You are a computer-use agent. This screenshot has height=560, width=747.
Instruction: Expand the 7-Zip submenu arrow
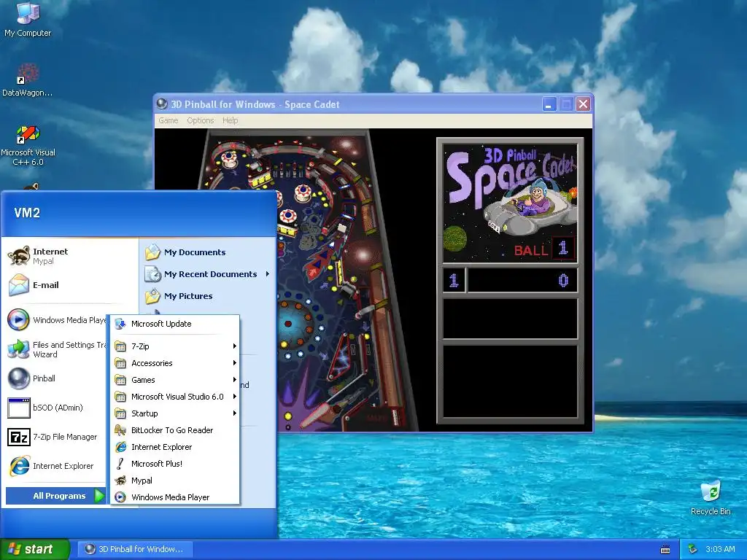coord(234,346)
